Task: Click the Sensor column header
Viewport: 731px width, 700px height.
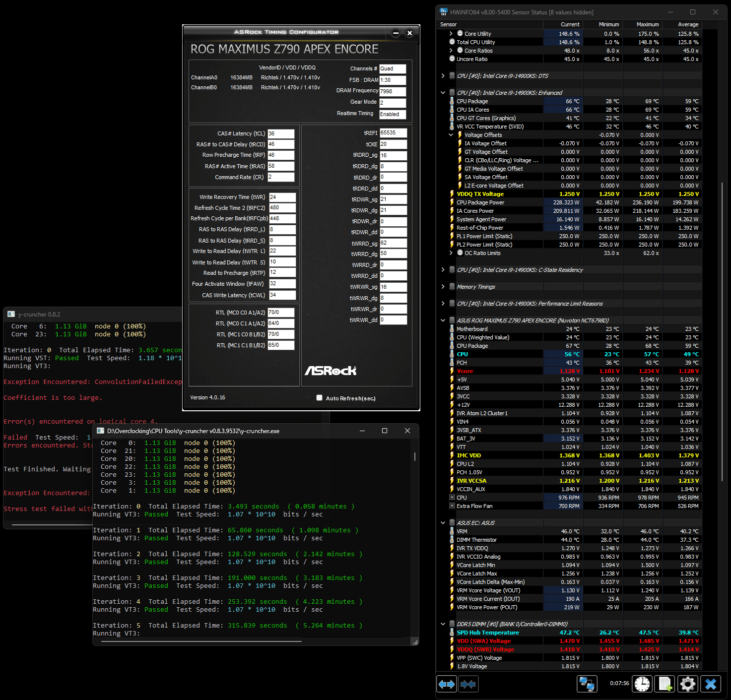Action: pyautogui.click(x=490, y=24)
